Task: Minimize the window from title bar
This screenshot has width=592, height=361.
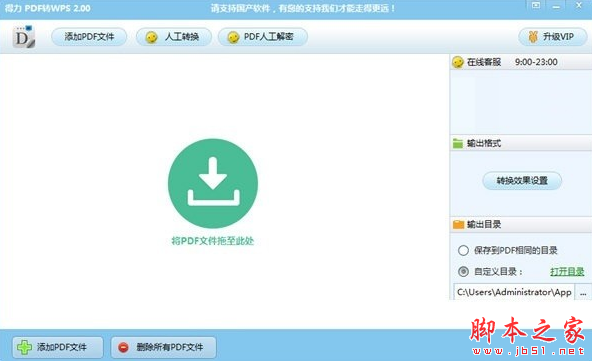Action: click(556, 6)
